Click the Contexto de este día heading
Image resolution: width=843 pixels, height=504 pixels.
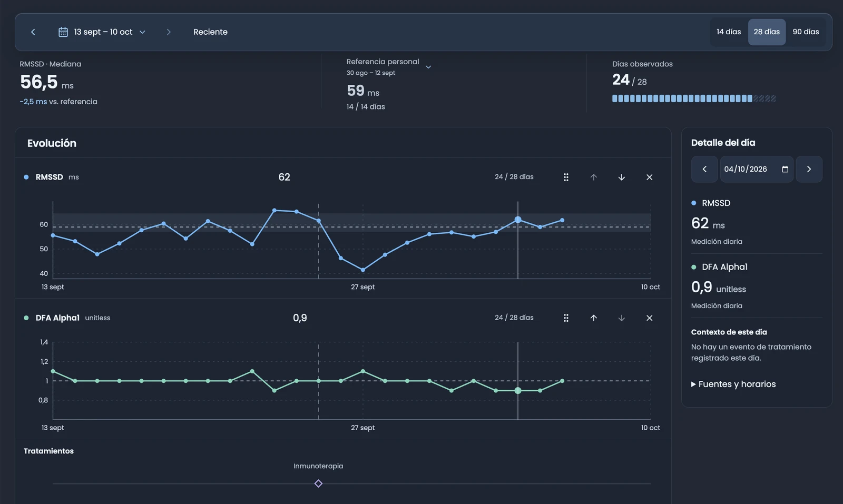[729, 332]
